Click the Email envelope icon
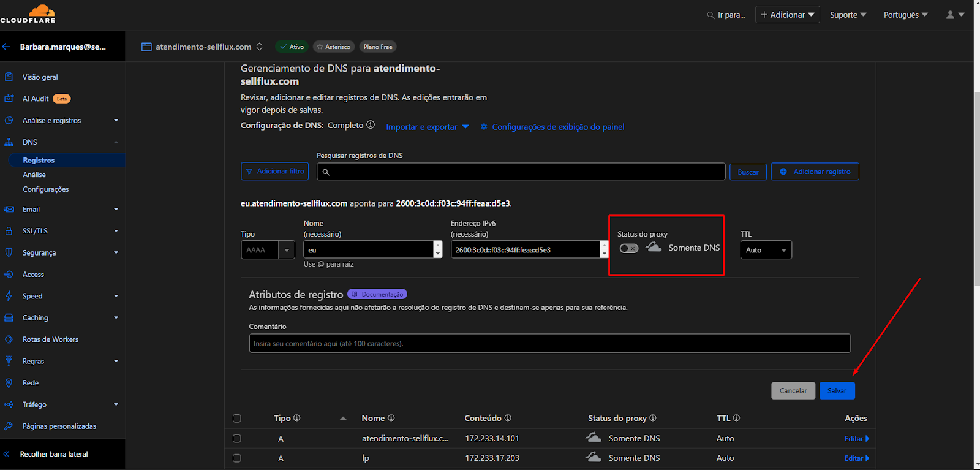 (x=9, y=210)
